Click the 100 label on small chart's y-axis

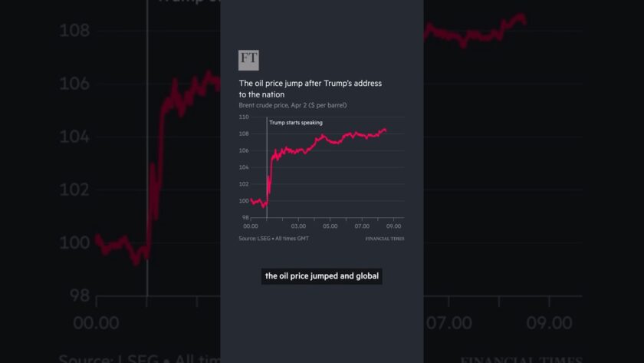(x=244, y=201)
